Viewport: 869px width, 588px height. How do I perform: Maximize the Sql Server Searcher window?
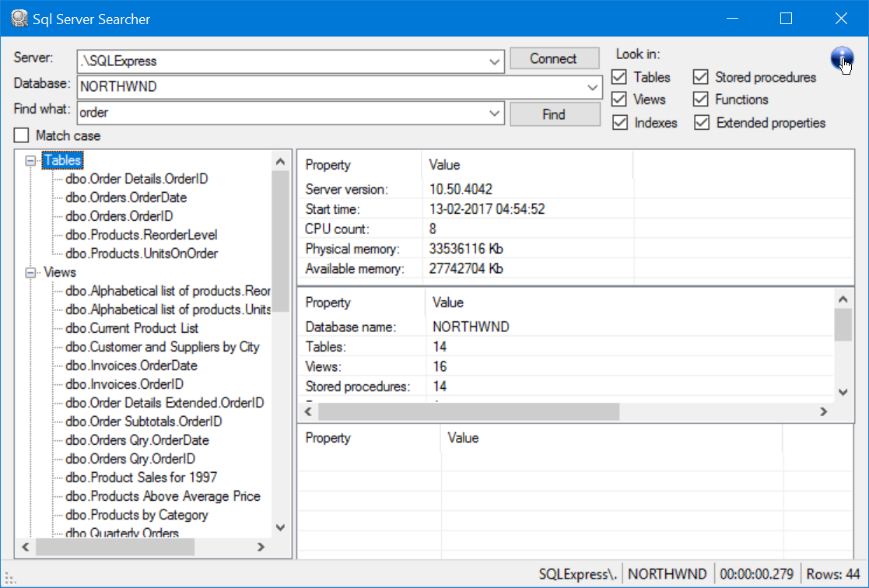[x=786, y=19]
